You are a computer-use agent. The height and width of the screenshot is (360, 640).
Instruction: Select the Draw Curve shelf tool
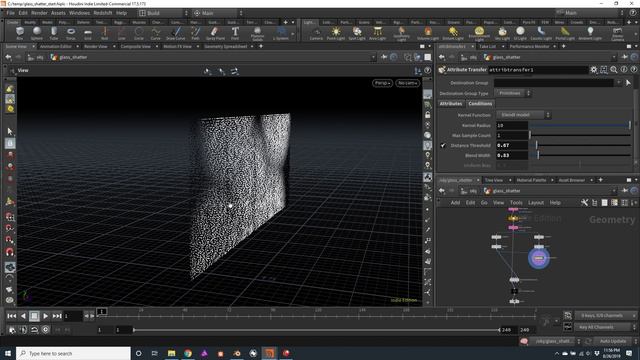pyautogui.click(x=176, y=33)
